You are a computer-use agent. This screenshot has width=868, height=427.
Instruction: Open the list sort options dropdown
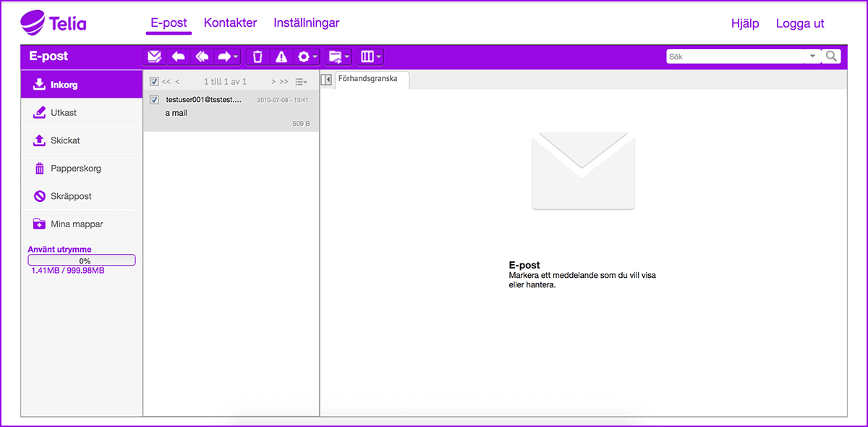[x=301, y=82]
